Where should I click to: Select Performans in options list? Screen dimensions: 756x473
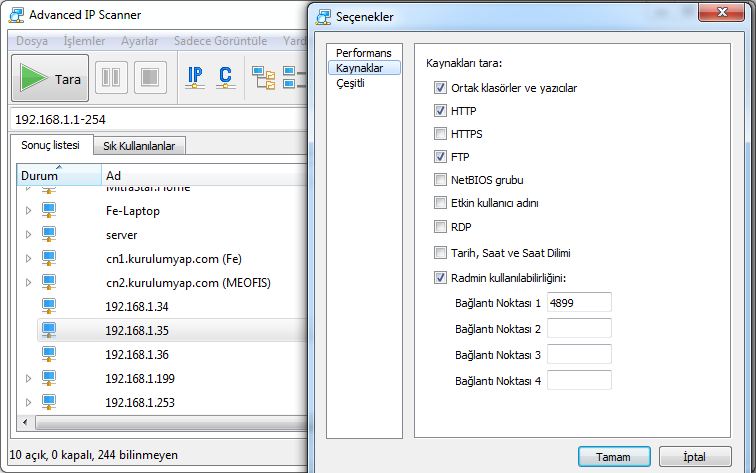[x=364, y=53]
